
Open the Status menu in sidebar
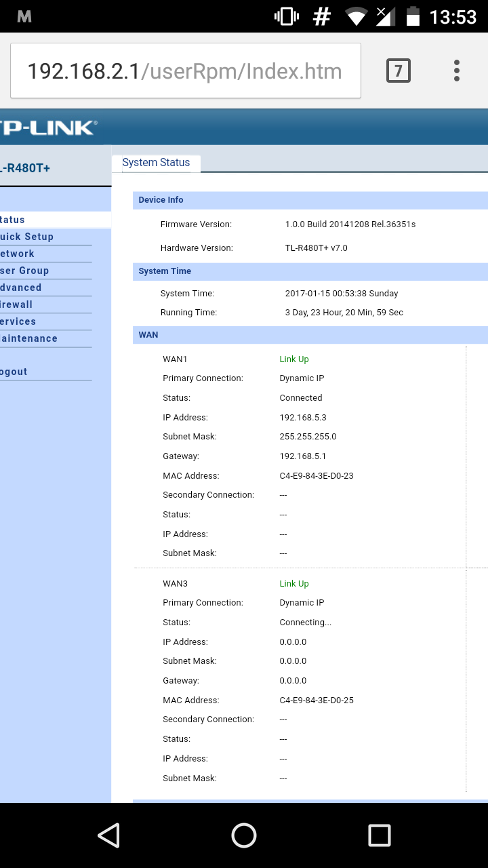tap(12, 220)
